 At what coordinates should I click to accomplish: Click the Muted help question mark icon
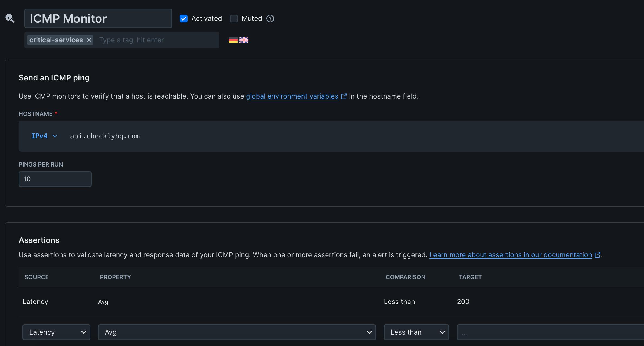pos(270,18)
